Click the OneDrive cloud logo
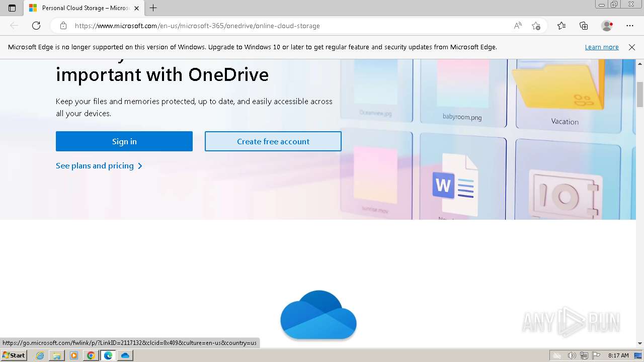This screenshot has width=644, height=362. click(318, 315)
